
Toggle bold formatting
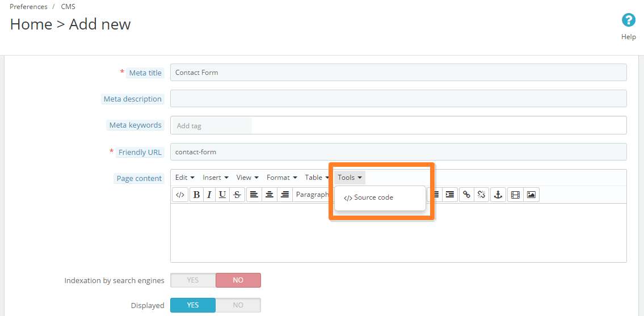196,195
